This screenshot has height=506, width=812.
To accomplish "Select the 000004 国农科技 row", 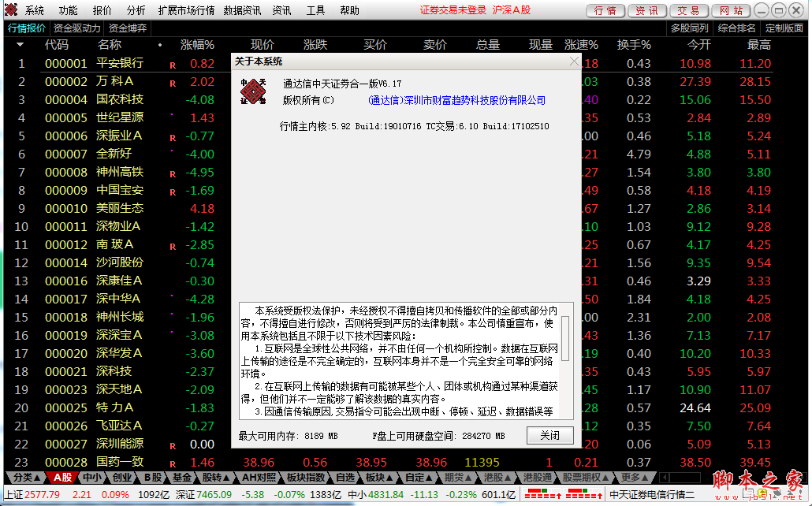I will 389,99.
